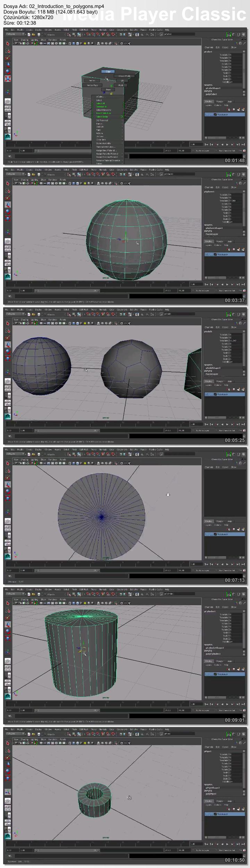
Task: Pick the Paint Selection tool in the 00:05:25 frame
Action: [8, 337]
